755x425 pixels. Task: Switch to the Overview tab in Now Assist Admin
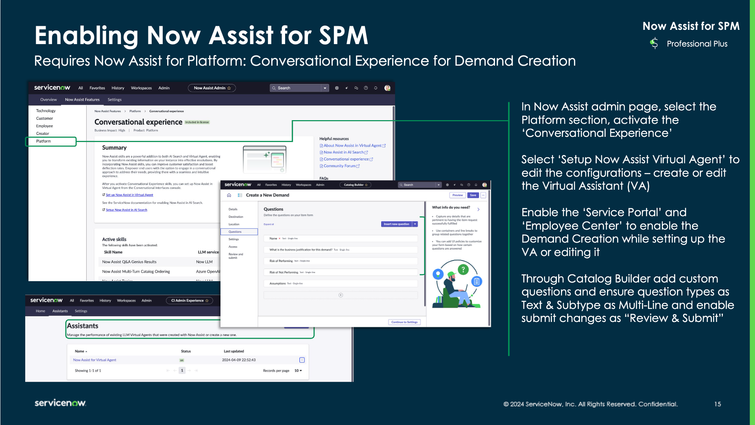(x=48, y=100)
